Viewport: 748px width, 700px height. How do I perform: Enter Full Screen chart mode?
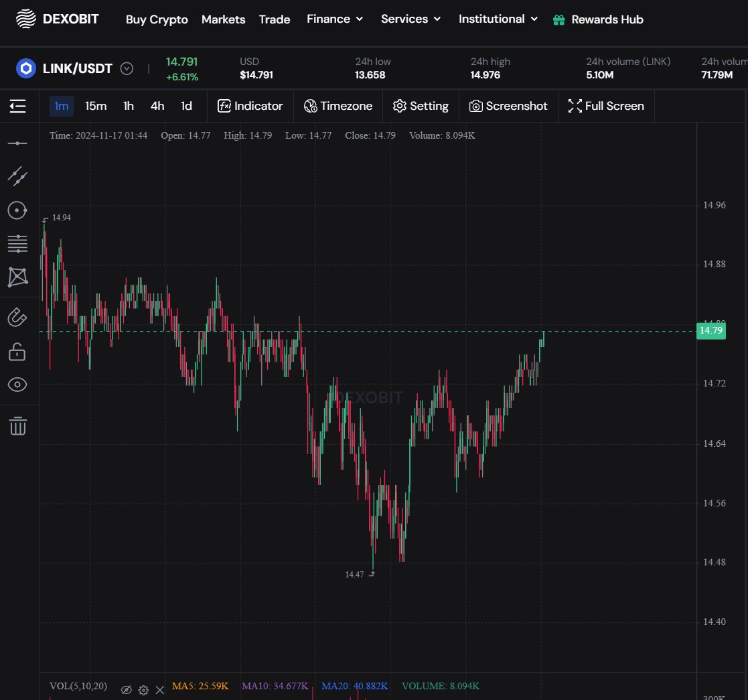605,106
